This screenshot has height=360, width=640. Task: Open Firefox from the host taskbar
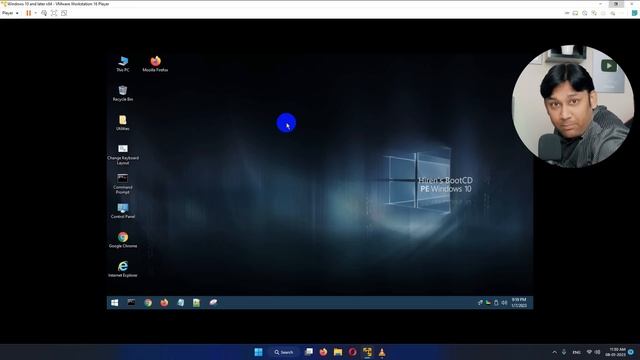coord(323,352)
